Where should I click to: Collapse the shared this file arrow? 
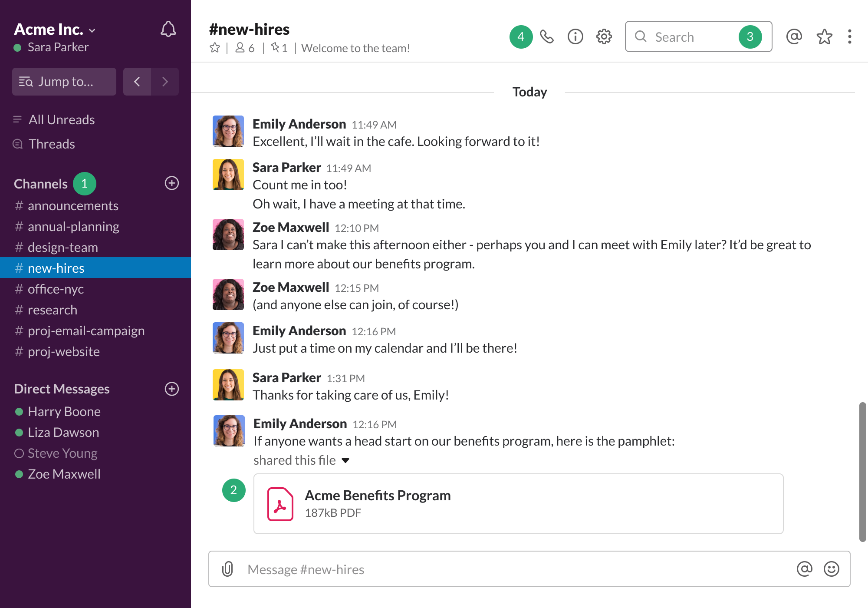pyautogui.click(x=345, y=460)
